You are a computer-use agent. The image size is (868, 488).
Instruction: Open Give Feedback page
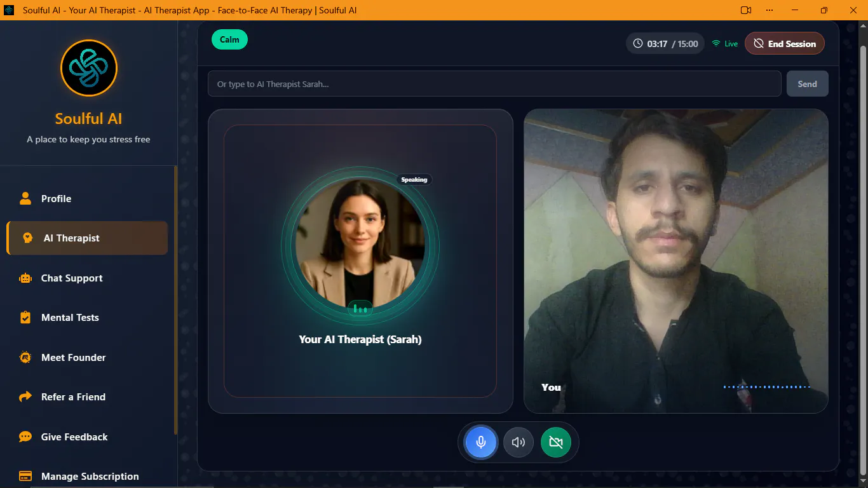click(87, 437)
